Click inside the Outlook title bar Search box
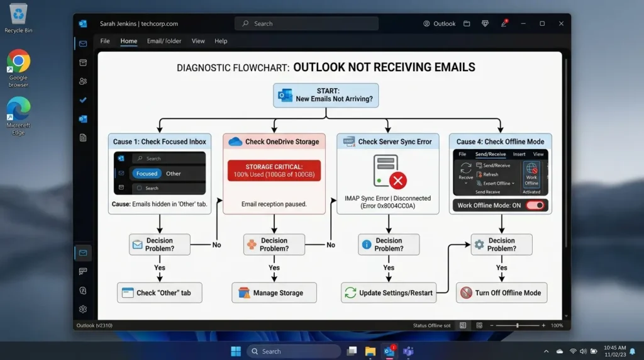 tap(306, 23)
